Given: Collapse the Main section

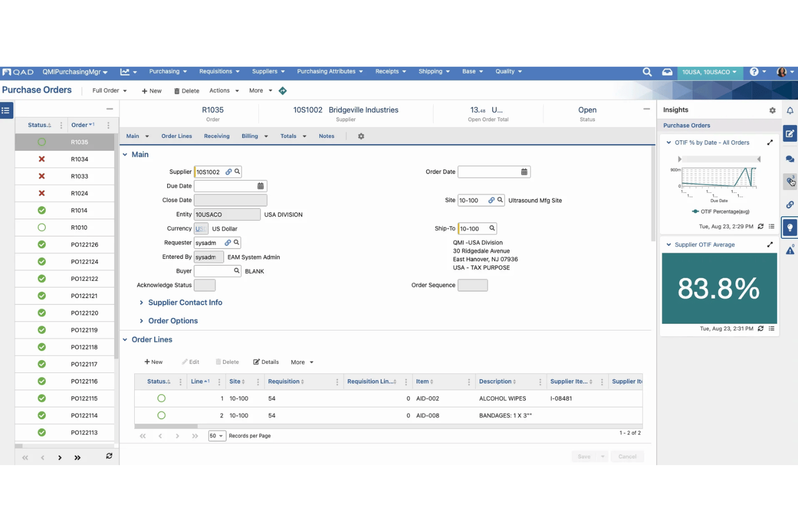Looking at the screenshot, I should 125,155.
